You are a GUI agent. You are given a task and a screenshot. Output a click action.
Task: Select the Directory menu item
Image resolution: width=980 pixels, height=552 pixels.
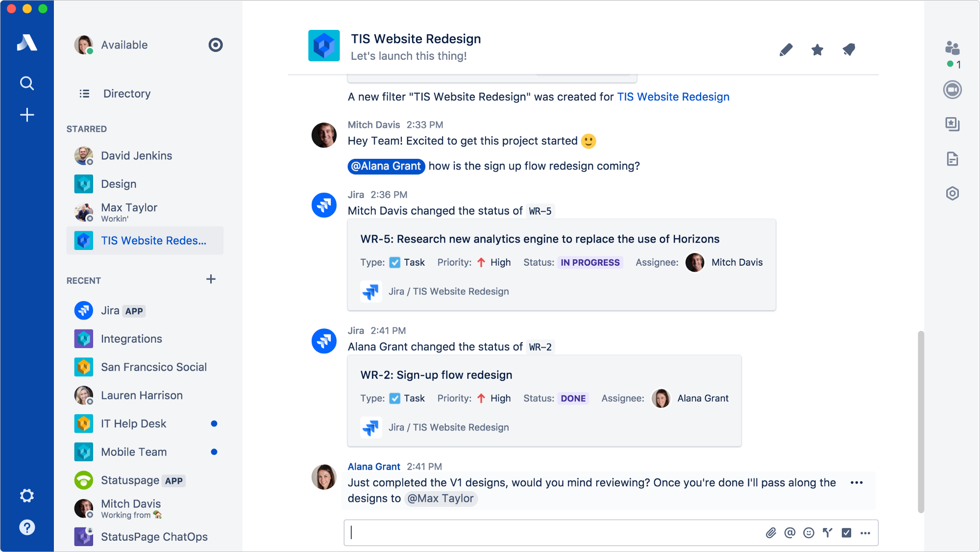tap(127, 94)
